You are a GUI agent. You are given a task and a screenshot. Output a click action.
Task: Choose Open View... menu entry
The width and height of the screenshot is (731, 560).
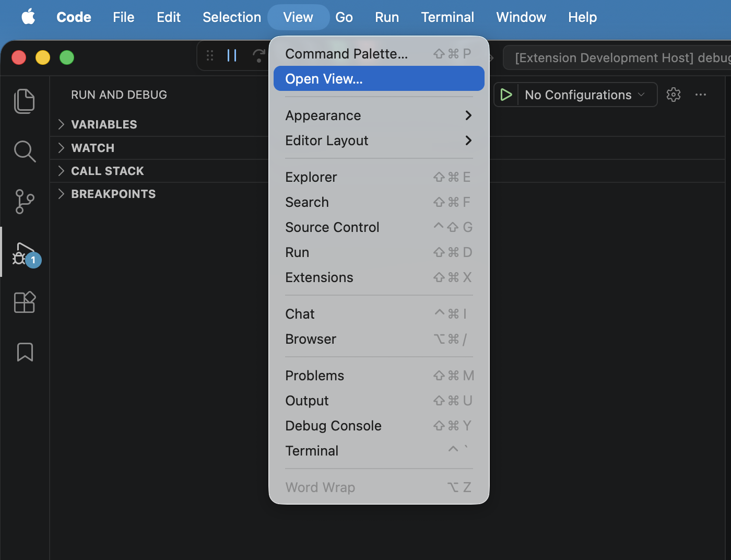point(379,79)
